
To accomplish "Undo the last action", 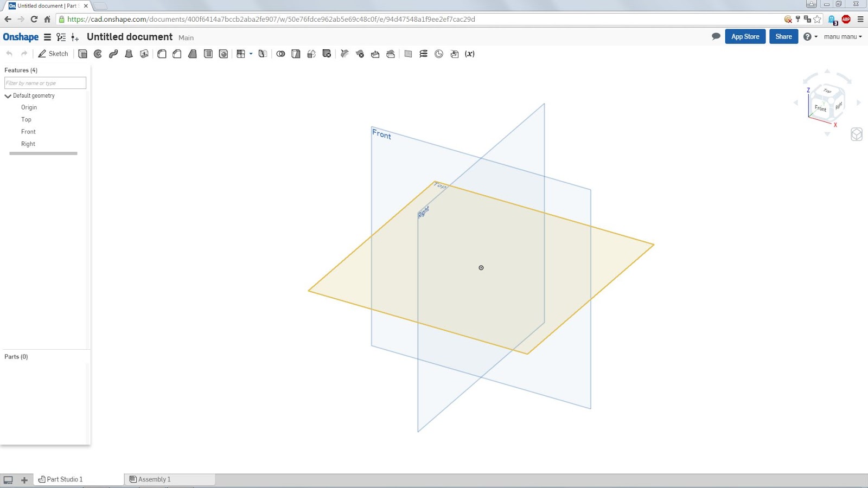I will click(x=9, y=54).
